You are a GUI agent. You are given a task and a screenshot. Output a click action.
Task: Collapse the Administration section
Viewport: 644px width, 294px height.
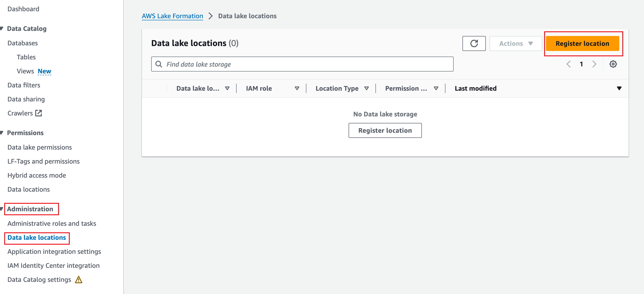pos(1,209)
